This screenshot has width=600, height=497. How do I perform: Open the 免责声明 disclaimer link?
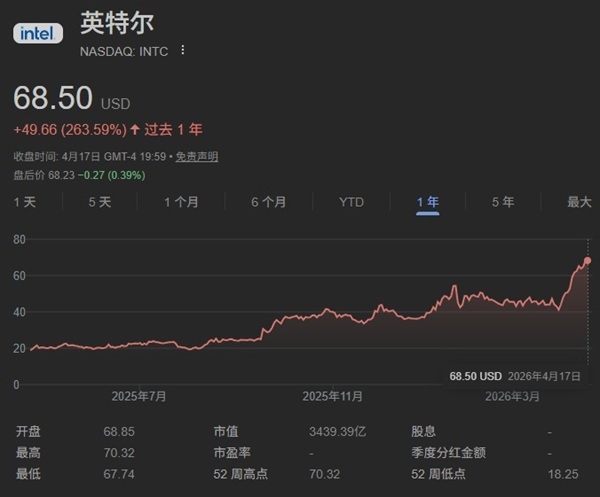[x=197, y=157]
